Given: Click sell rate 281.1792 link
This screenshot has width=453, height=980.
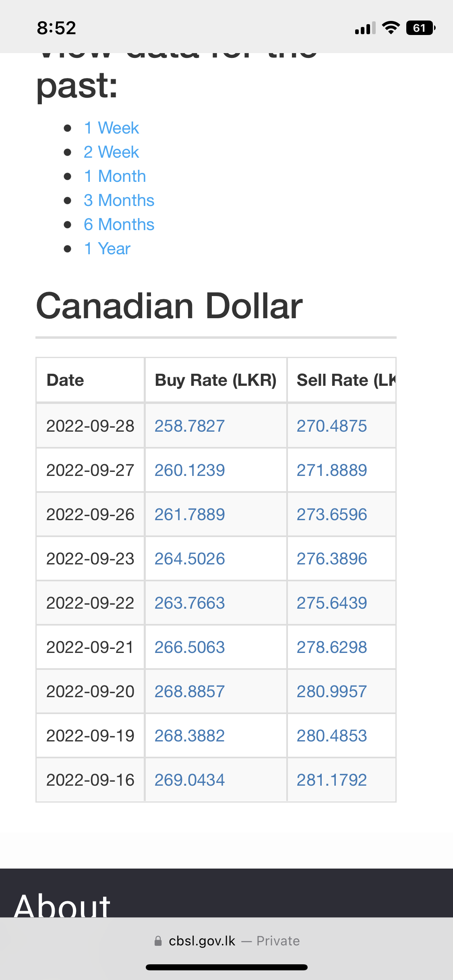Looking at the screenshot, I should click(332, 780).
